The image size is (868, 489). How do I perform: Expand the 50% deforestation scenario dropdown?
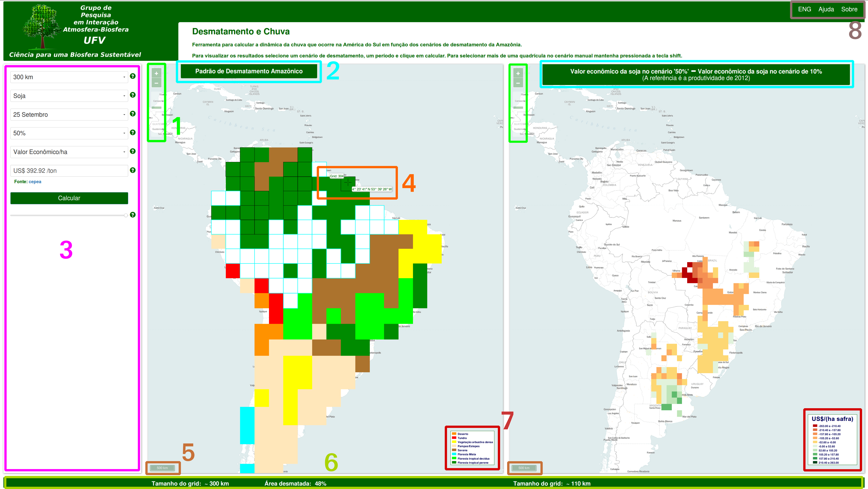(x=69, y=133)
